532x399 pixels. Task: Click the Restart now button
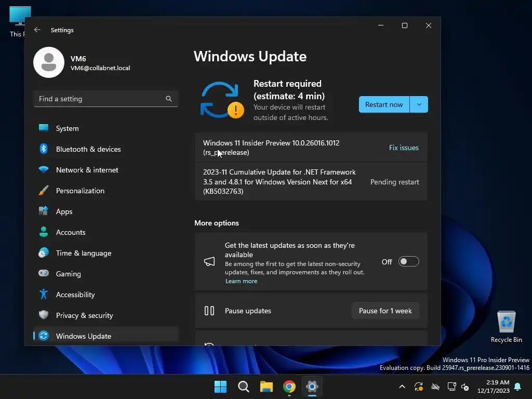[384, 104]
